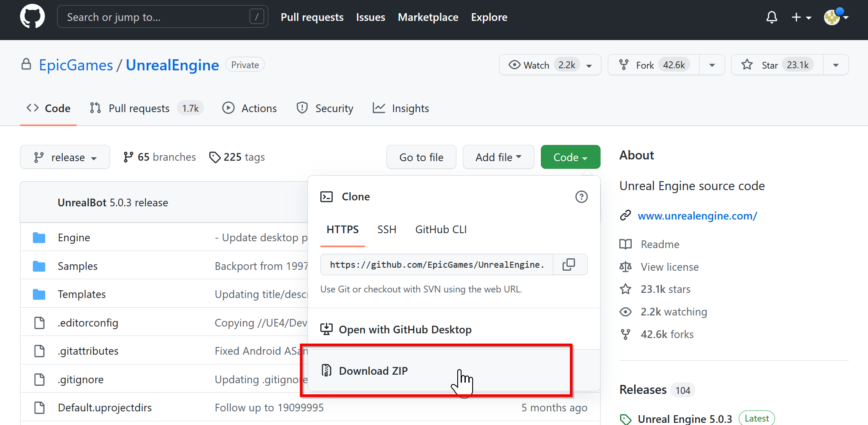Click the Templates folder icon

tap(39, 294)
